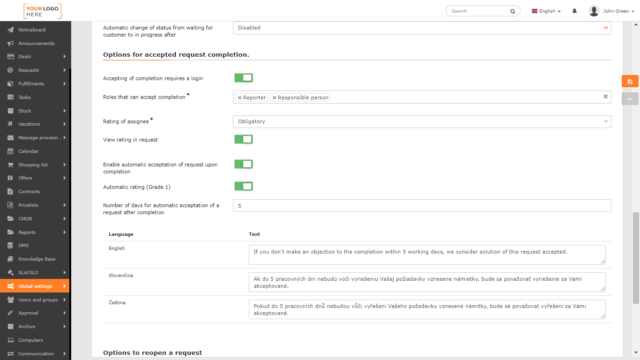Click the Contracts document icon

(x=11, y=191)
